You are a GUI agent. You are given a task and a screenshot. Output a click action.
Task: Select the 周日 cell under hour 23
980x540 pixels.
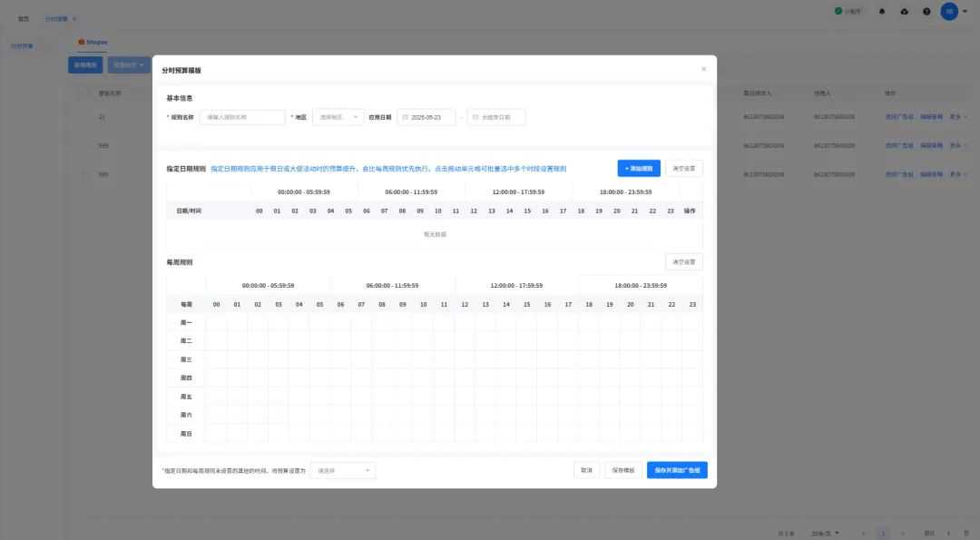pos(692,433)
